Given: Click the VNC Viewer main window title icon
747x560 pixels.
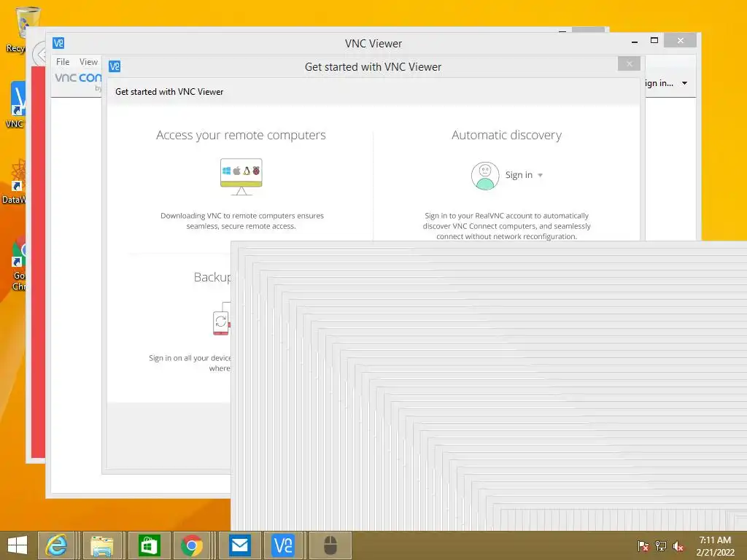Looking at the screenshot, I should pyautogui.click(x=58, y=43).
